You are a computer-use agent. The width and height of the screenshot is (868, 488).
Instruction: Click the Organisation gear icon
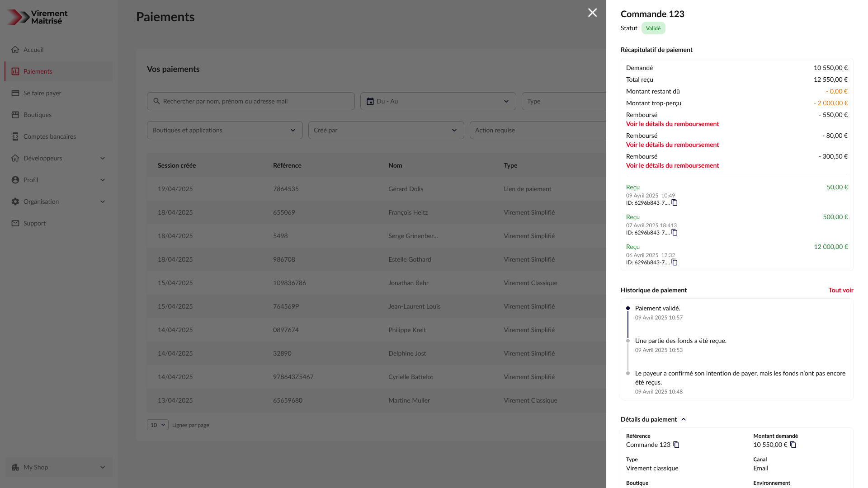(x=15, y=202)
